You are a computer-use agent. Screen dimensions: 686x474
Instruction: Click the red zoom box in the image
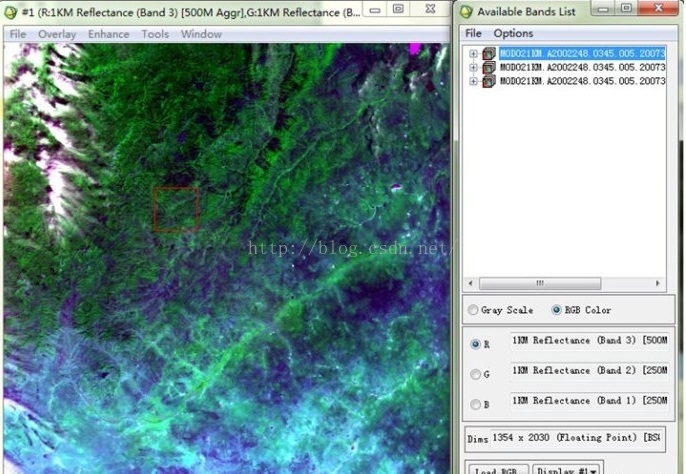coord(176,209)
